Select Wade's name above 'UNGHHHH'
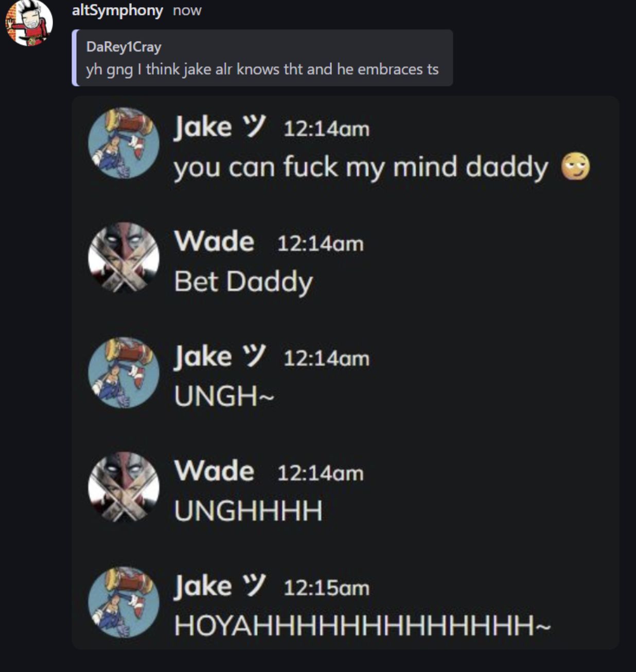This screenshot has height=672, width=636. tap(214, 471)
